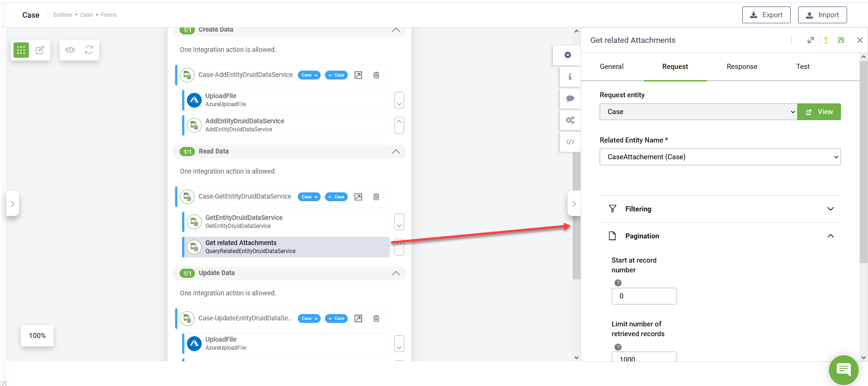Click the 100% zoom level indicator
Image resolution: width=868 pixels, height=386 pixels.
tap(37, 336)
